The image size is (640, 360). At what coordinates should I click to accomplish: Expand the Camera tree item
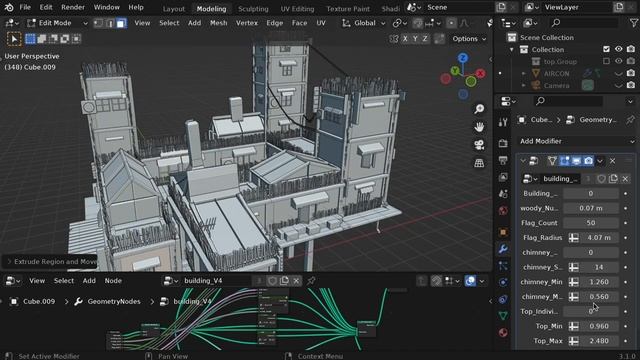coord(524,86)
